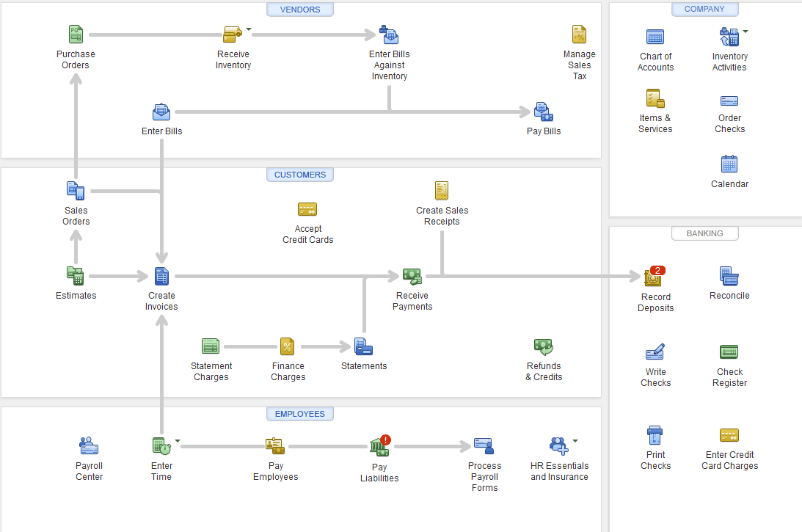Click the EMPLOYEES section button
This screenshot has height=532, width=802.
300,414
